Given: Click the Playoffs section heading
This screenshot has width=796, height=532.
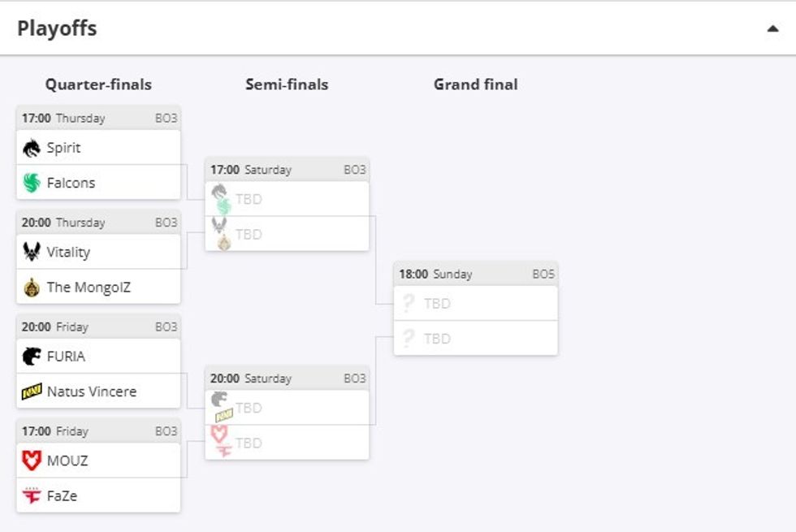Looking at the screenshot, I should (x=57, y=28).
